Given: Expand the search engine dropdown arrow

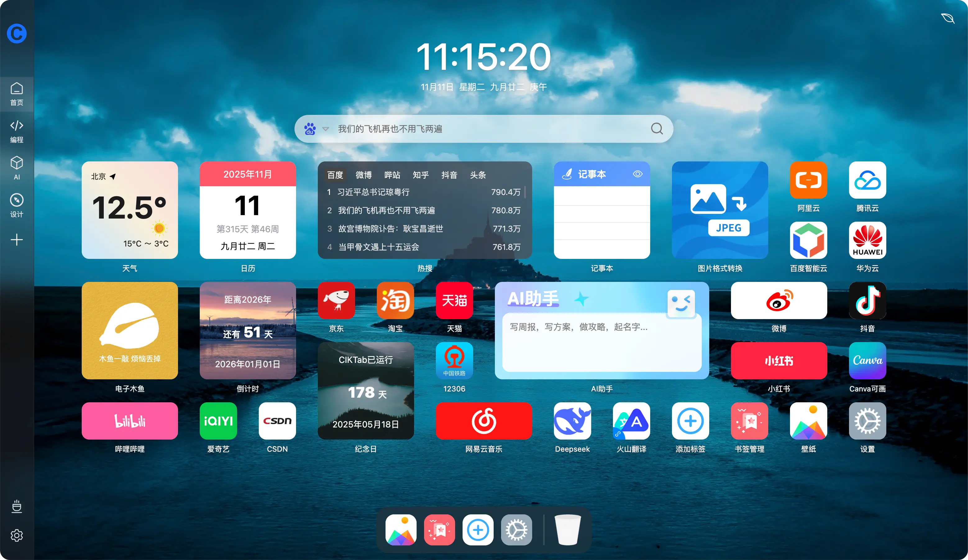Looking at the screenshot, I should click(325, 129).
